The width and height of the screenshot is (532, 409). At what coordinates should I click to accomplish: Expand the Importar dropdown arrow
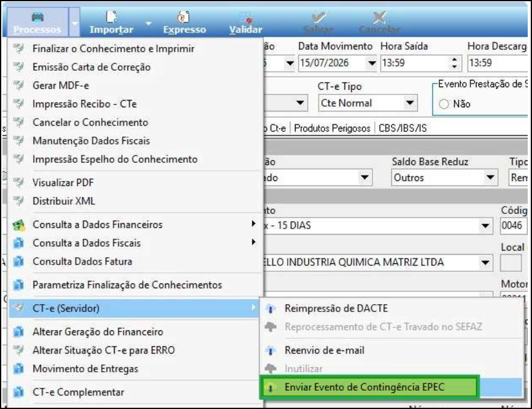click(x=148, y=23)
